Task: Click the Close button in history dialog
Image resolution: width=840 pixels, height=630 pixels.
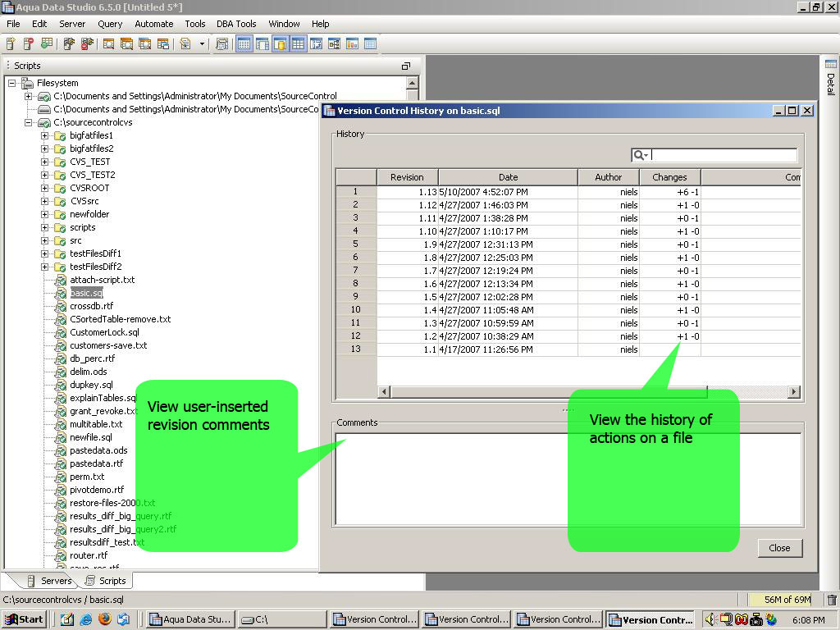Action: (779, 547)
